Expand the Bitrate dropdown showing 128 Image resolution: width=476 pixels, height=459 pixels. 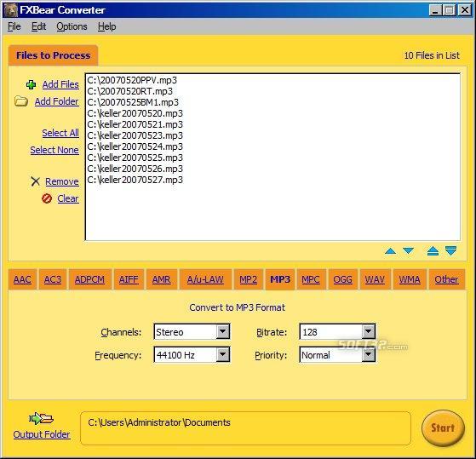tap(368, 332)
